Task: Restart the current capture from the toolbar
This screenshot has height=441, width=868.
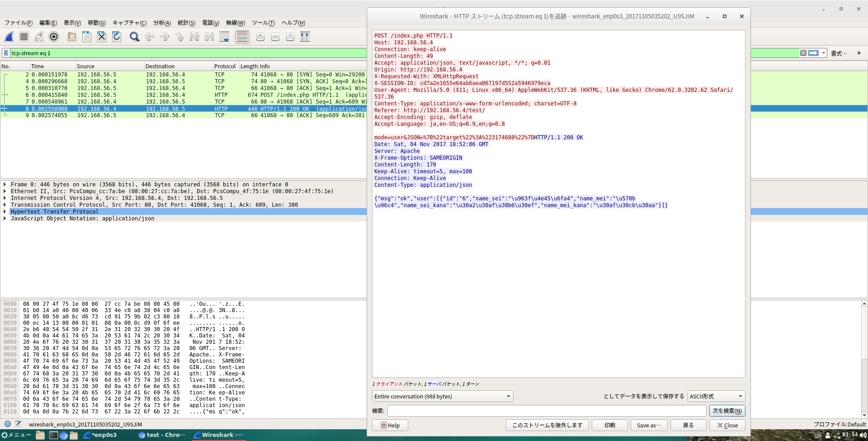Action: click(39, 37)
